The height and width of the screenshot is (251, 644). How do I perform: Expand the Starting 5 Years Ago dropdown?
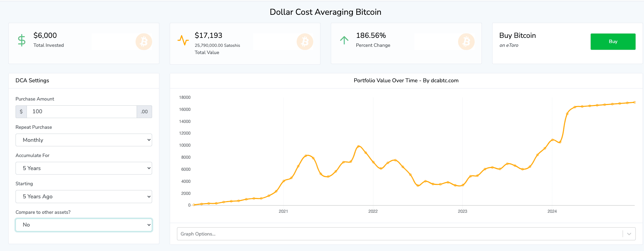(84, 197)
